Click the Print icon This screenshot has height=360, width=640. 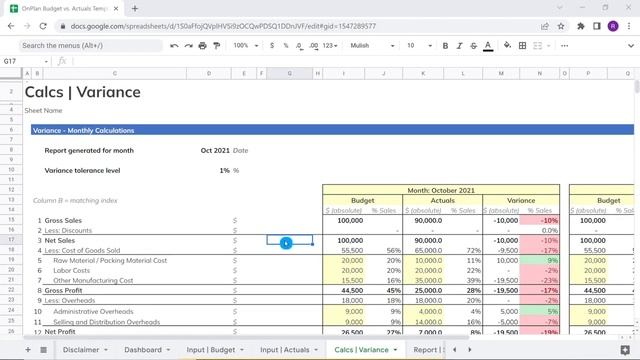click(x=202, y=46)
